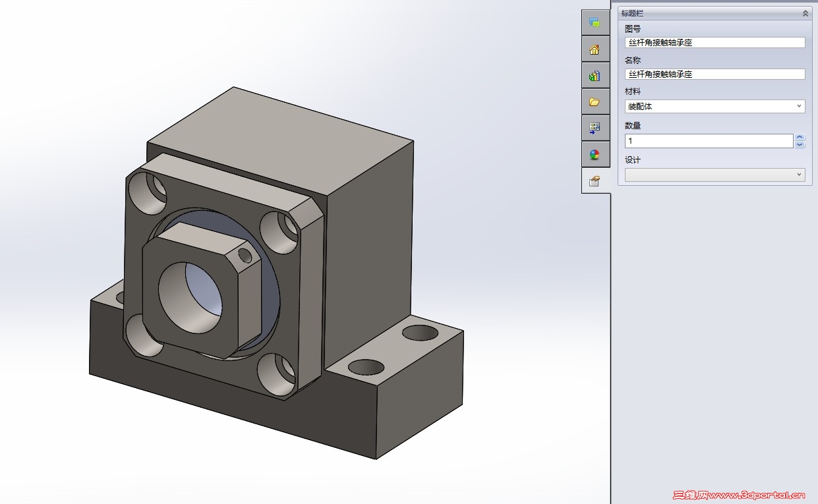Select the top face of housing block
The image size is (818, 504).
(280, 140)
